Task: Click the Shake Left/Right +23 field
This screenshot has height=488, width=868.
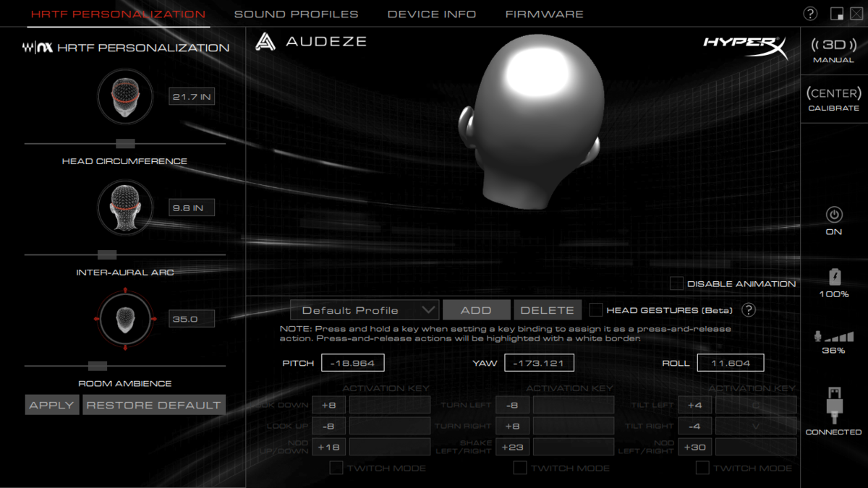Action: pos(512,447)
